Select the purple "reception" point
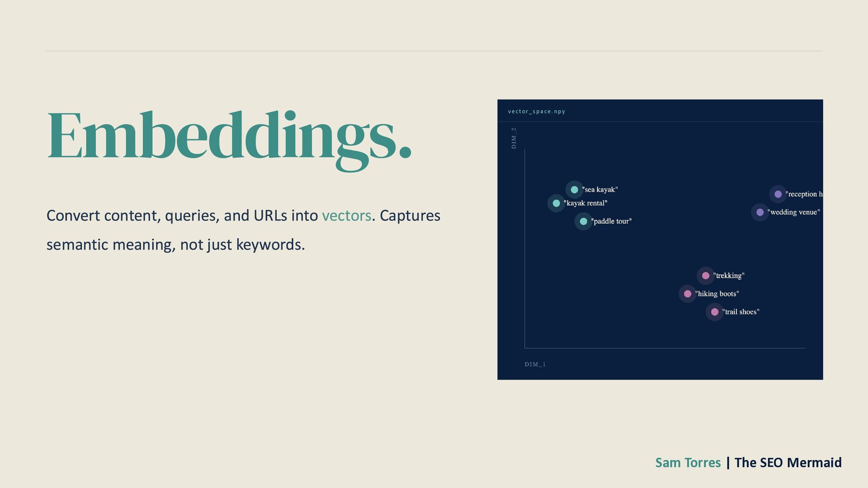The height and width of the screenshot is (488, 868). (x=778, y=194)
